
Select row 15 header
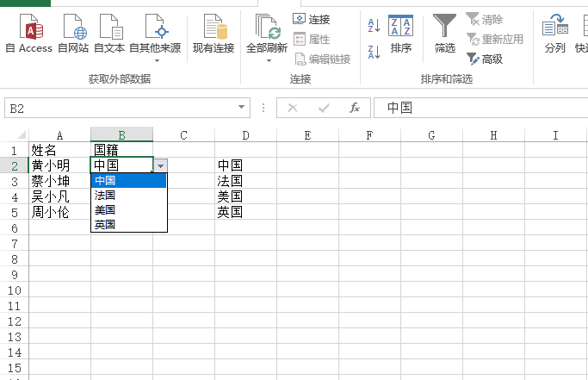click(x=15, y=368)
